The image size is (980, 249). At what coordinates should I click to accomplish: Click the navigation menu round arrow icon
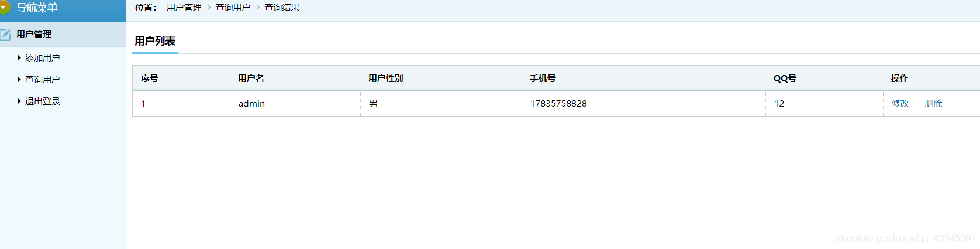pos(4,8)
